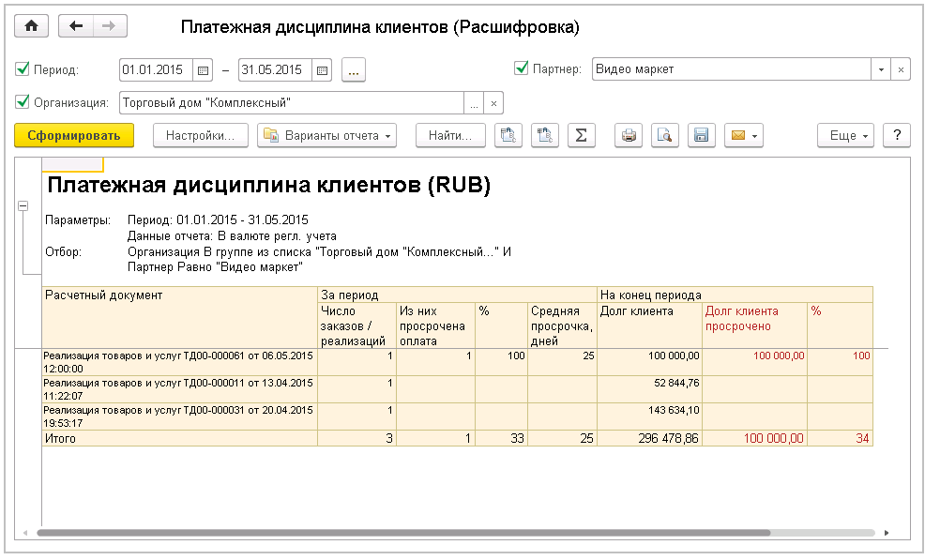Screen dimensions: 925x560
Task: Open print preview with the magnifier icon
Action: 664,136
